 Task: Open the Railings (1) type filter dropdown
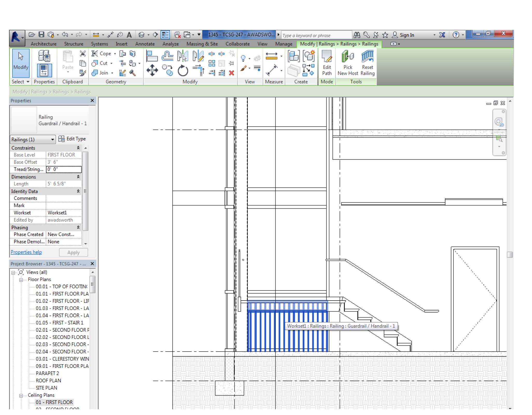point(52,140)
